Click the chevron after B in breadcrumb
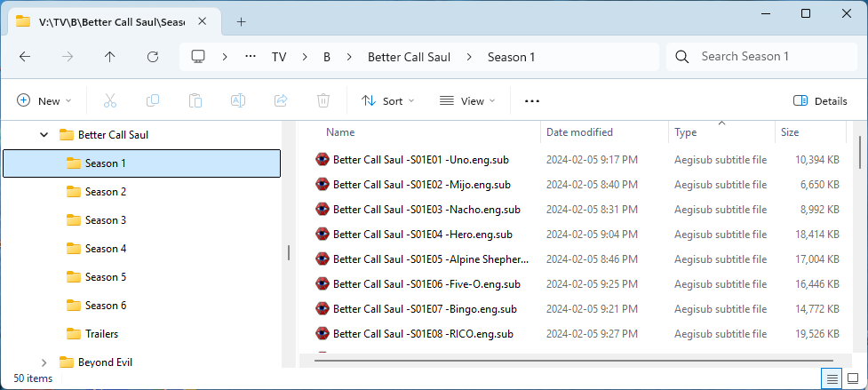Image resolution: width=868 pixels, height=390 pixels. click(x=349, y=57)
